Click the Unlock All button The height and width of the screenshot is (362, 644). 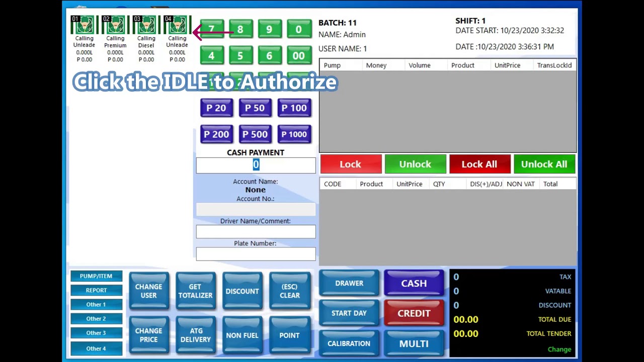click(544, 164)
